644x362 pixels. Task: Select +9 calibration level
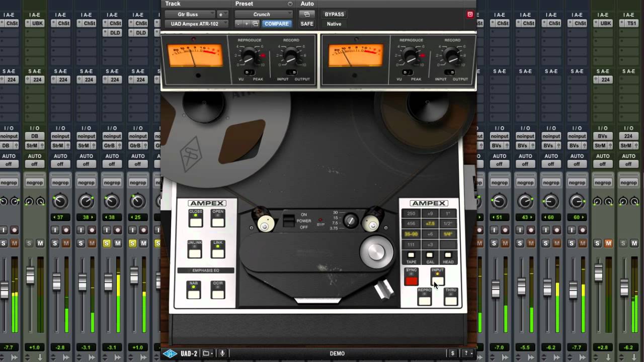430,213
